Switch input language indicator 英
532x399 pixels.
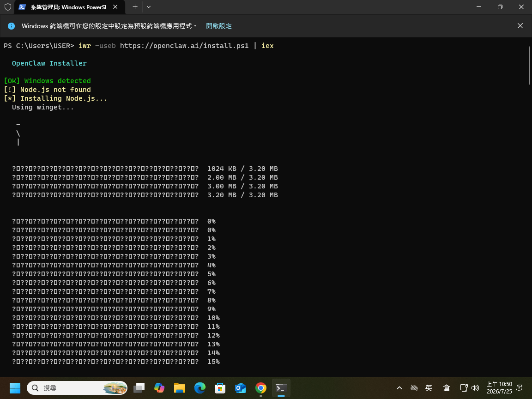click(429, 388)
